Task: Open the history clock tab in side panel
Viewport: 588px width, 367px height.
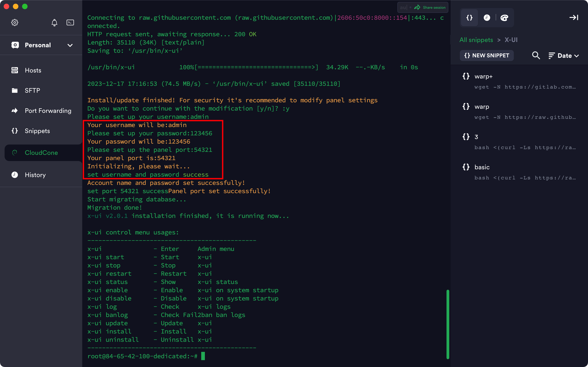Action: click(x=487, y=18)
